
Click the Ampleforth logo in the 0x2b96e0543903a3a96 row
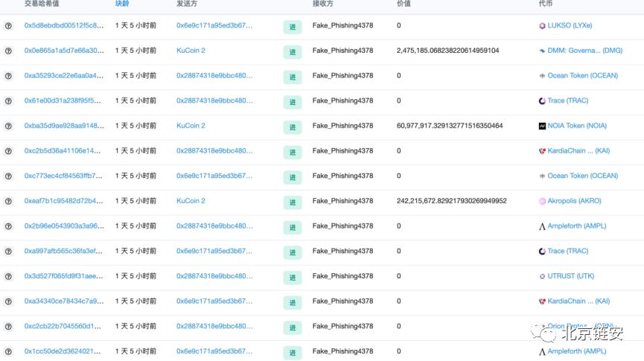542,226
